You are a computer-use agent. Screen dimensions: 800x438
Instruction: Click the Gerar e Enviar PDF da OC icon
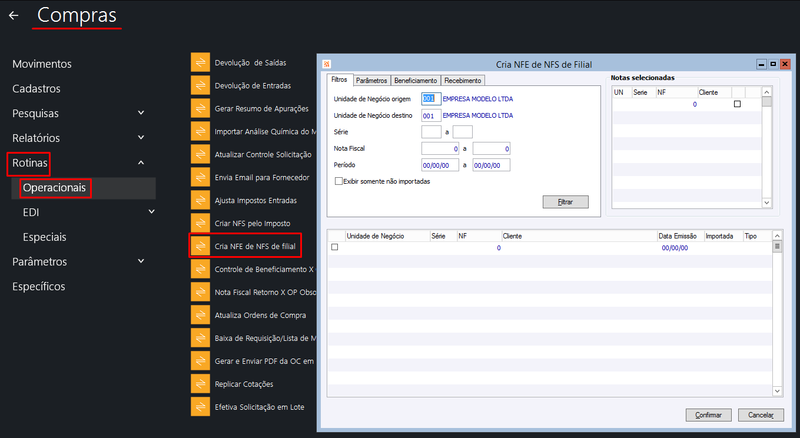pyautogui.click(x=201, y=361)
